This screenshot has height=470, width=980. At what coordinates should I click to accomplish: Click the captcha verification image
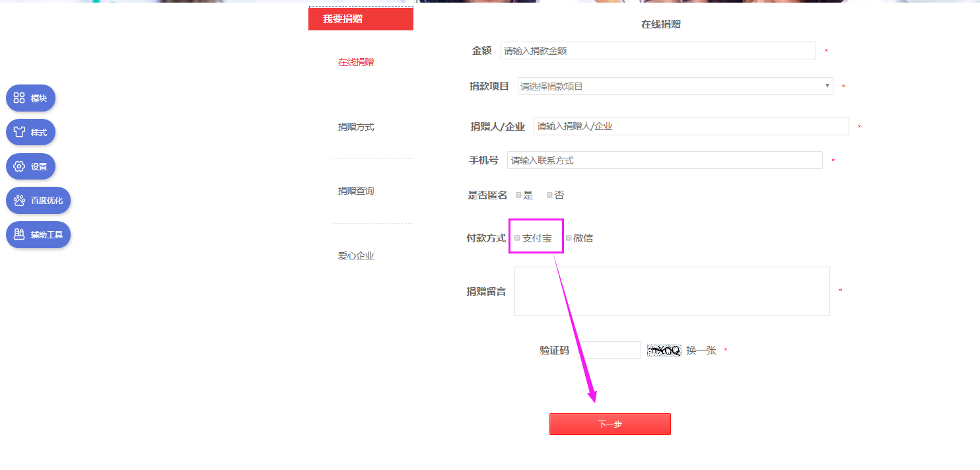click(664, 351)
